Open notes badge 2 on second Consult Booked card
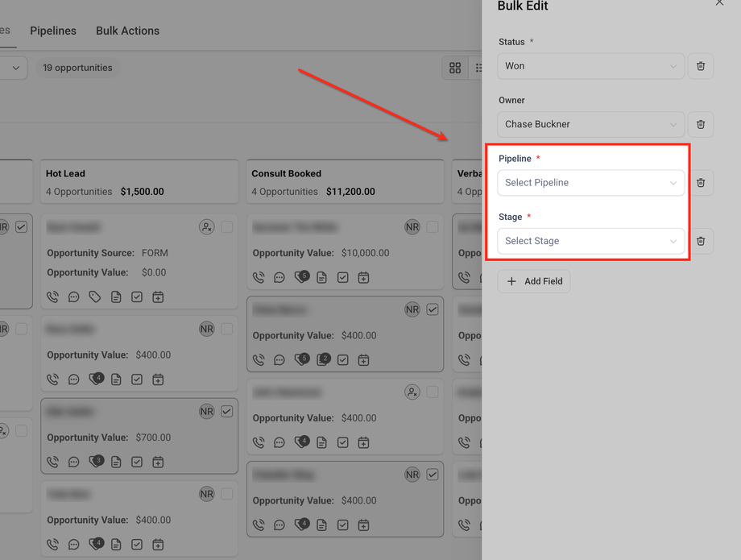Viewport: 741px width, 560px height. point(323,359)
